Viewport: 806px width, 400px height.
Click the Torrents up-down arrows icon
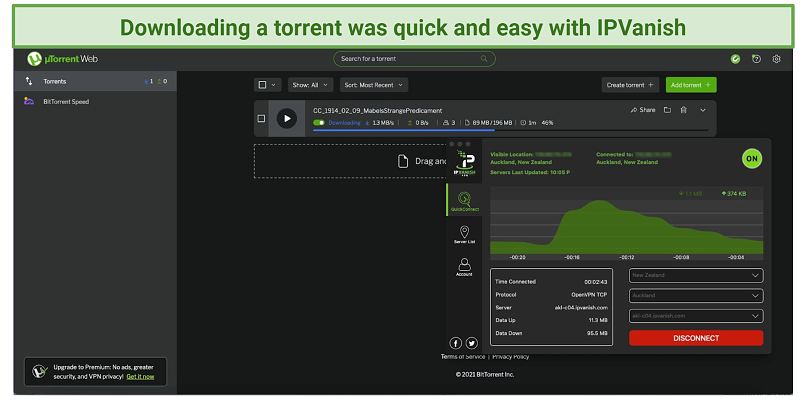(x=29, y=81)
